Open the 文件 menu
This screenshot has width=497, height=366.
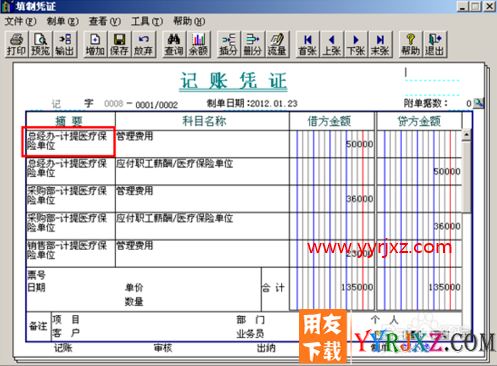(20, 21)
